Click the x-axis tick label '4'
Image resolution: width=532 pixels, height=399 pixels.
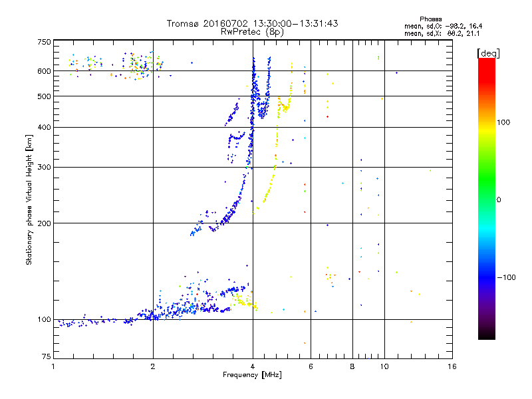[x=253, y=366]
